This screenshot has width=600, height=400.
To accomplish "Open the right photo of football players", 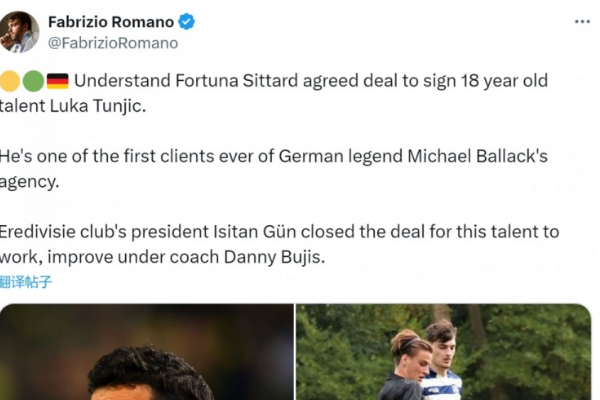I will point(443,353).
